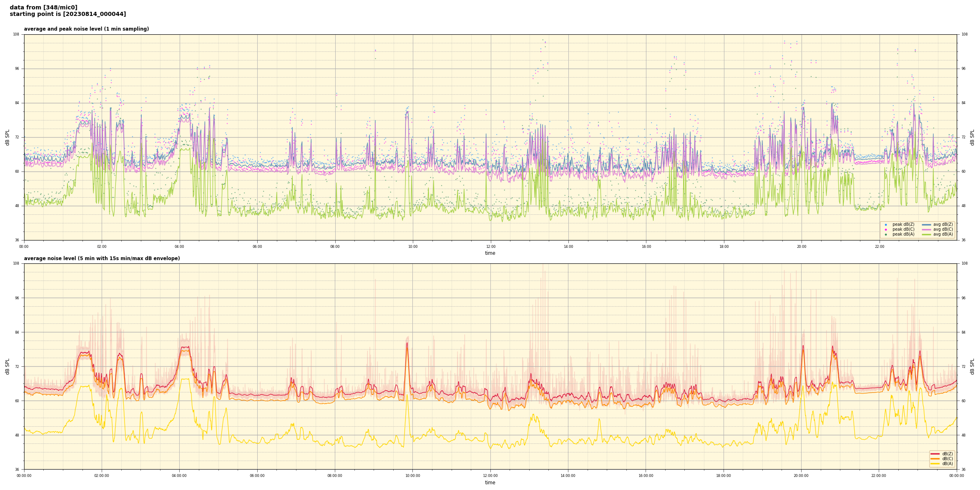980x490 pixels.
Task: Click yellow dB(A) swatch in bottom legend
Action: pyautogui.click(x=935, y=463)
